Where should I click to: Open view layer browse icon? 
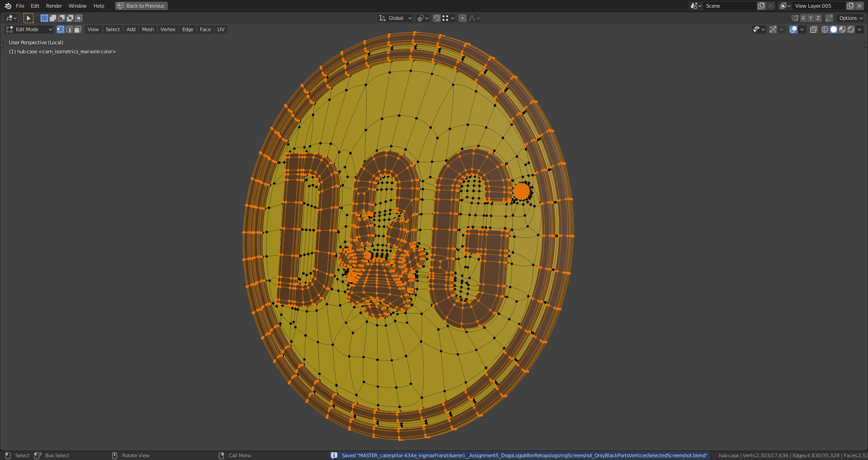[x=785, y=6]
